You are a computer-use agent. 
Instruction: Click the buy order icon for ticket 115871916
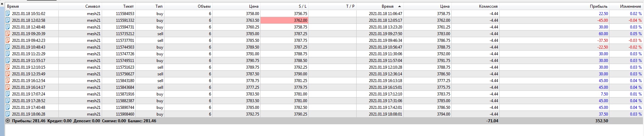(8, 94)
